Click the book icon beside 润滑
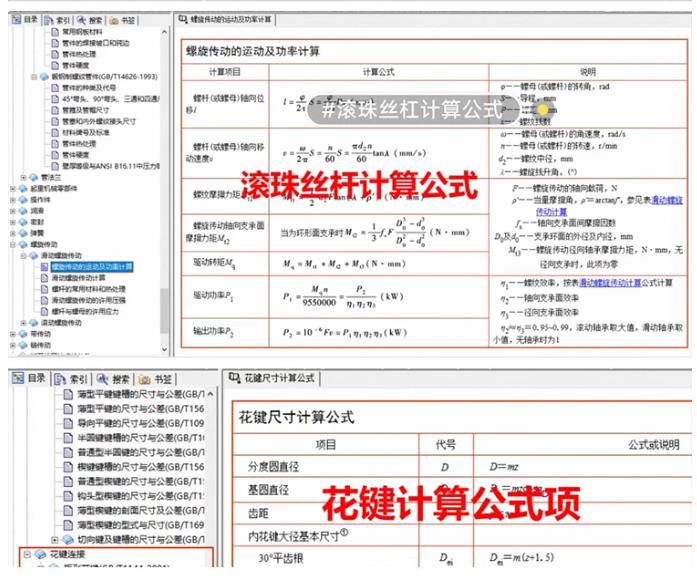The image size is (697, 578). (23, 211)
